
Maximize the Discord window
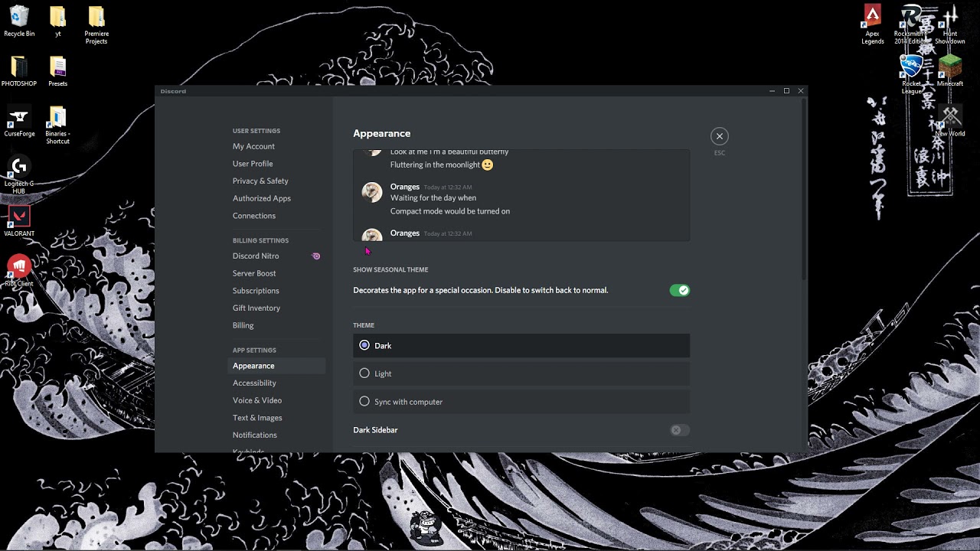pos(786,91)
